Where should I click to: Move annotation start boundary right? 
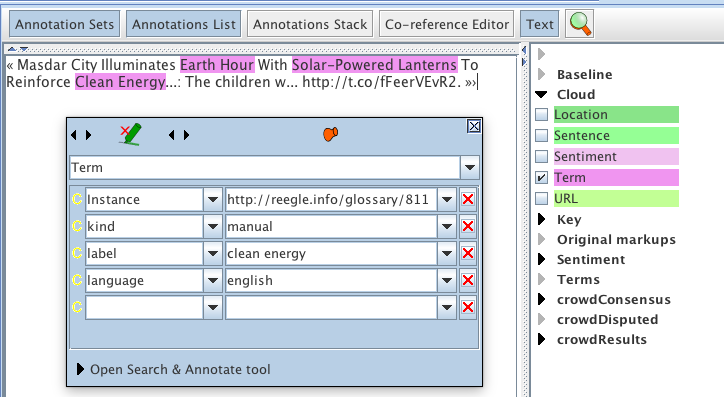click(x=88, y=135)
